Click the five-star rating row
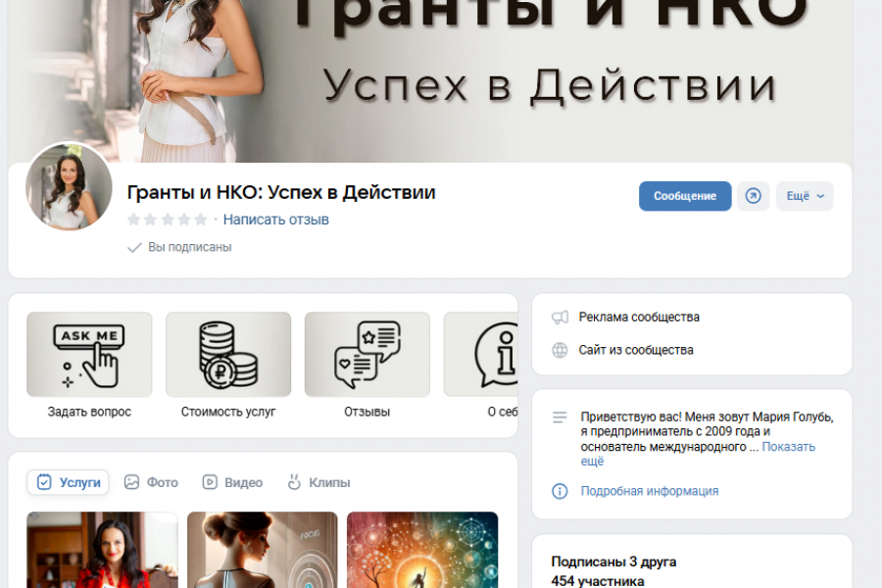 167,220
